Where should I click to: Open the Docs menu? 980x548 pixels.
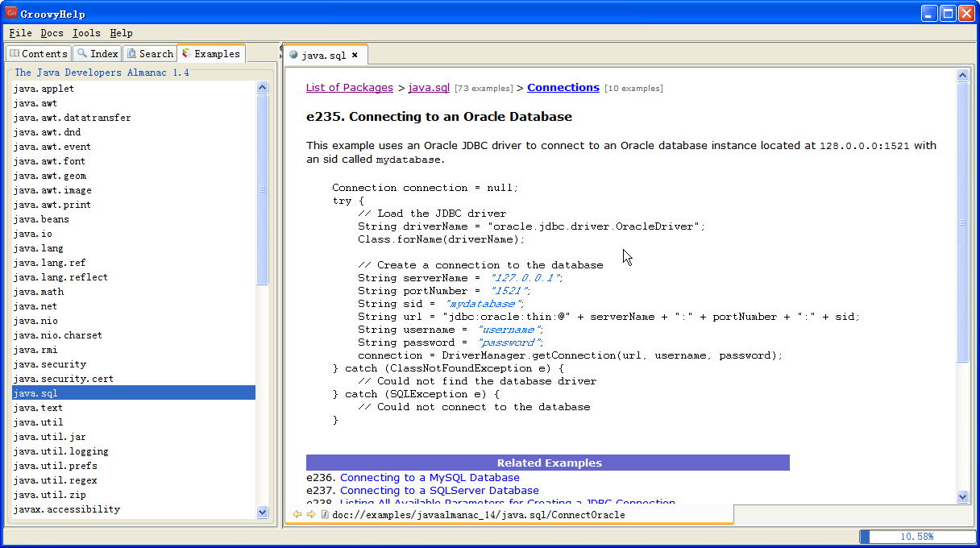point(52,33)
